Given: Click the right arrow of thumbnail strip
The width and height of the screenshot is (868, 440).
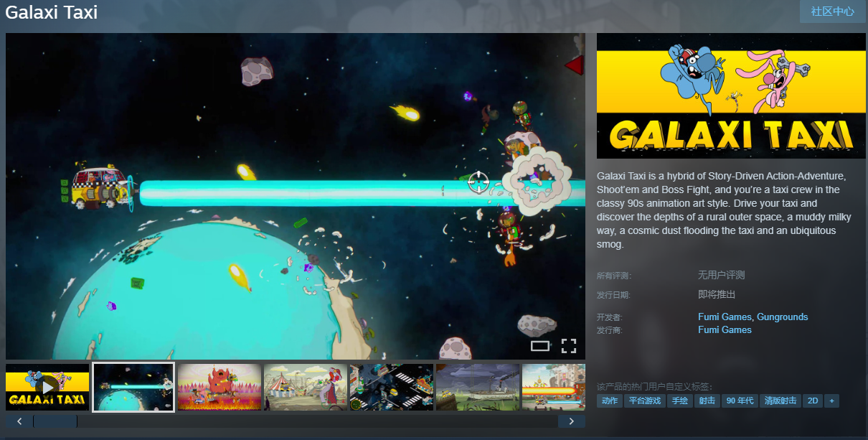Looking at the screenshot, I should click(571, 421).
